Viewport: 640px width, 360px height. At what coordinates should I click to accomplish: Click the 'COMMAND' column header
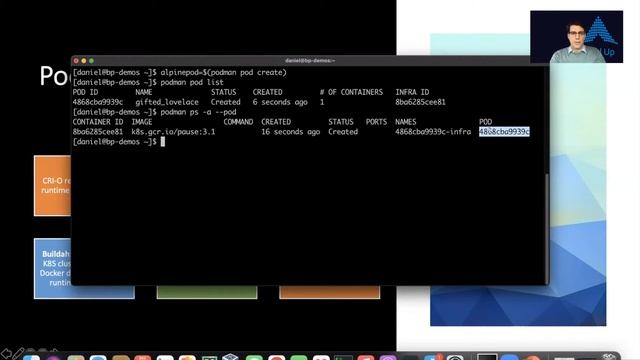pyautogui.click(x=238, y=122)
